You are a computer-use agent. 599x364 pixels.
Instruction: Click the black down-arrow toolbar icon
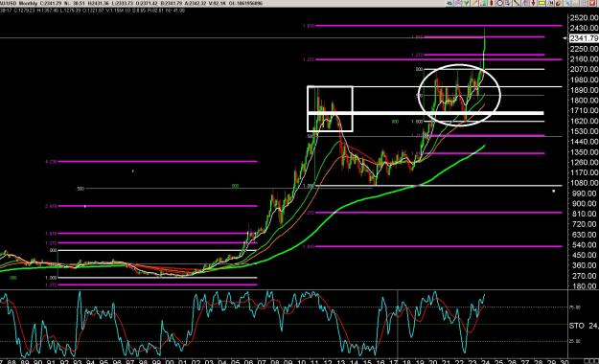click(x=533, y=3)
